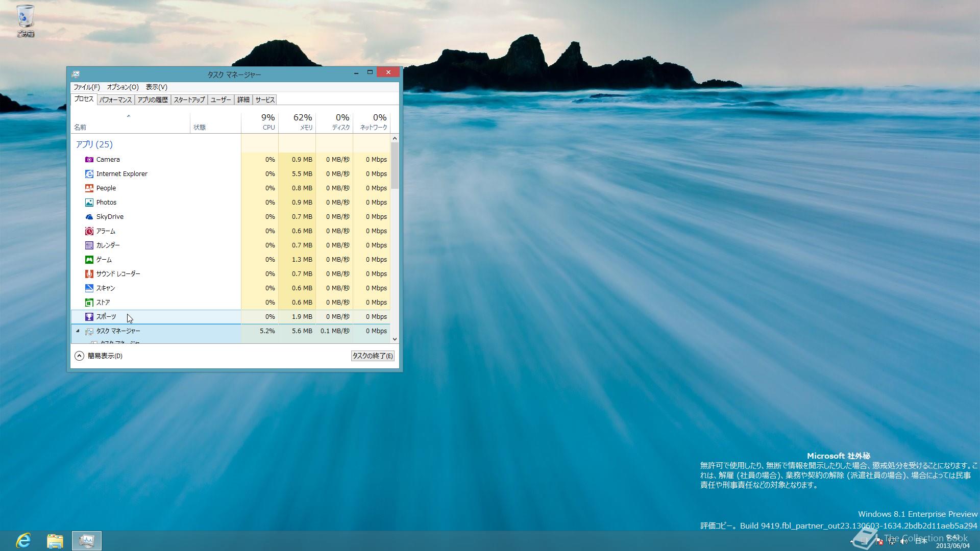Screen dimensions: 980x551
Task: Click 0.1 MB/秒 disk in タスク マネージャー row
Action: click(335, 331)
